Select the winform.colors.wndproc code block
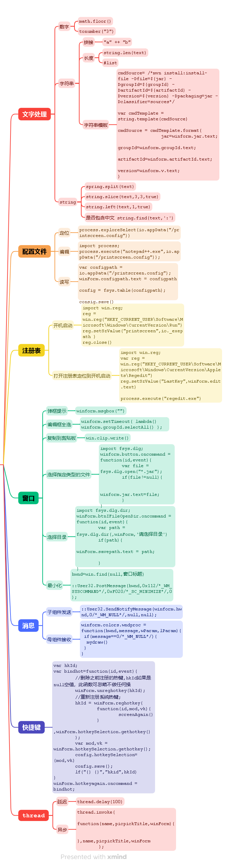Screen dimensions: 239x868 click(131, 640)
